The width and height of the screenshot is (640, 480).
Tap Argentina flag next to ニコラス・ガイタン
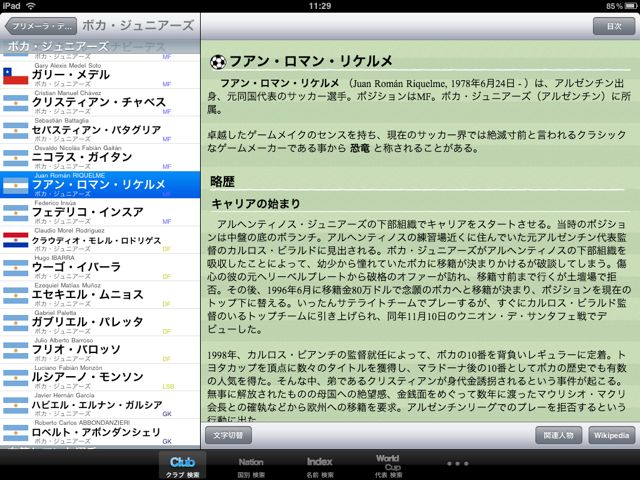coord(16,158)
